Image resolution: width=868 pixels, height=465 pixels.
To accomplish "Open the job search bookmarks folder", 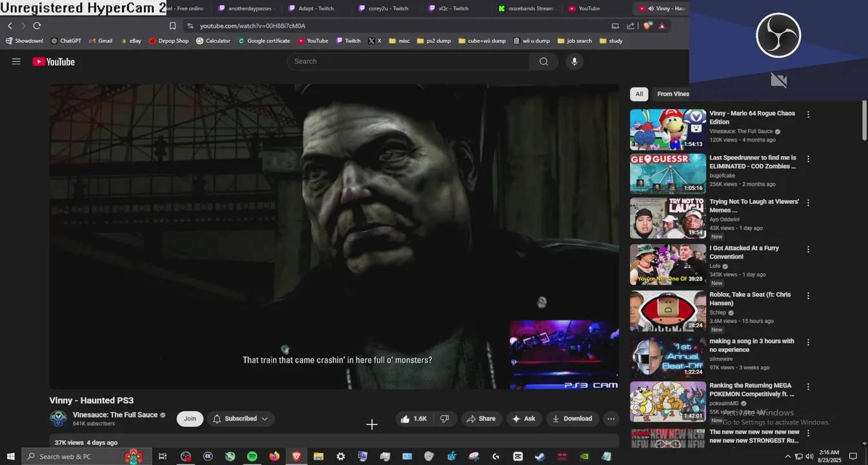I will click(574, 41).
